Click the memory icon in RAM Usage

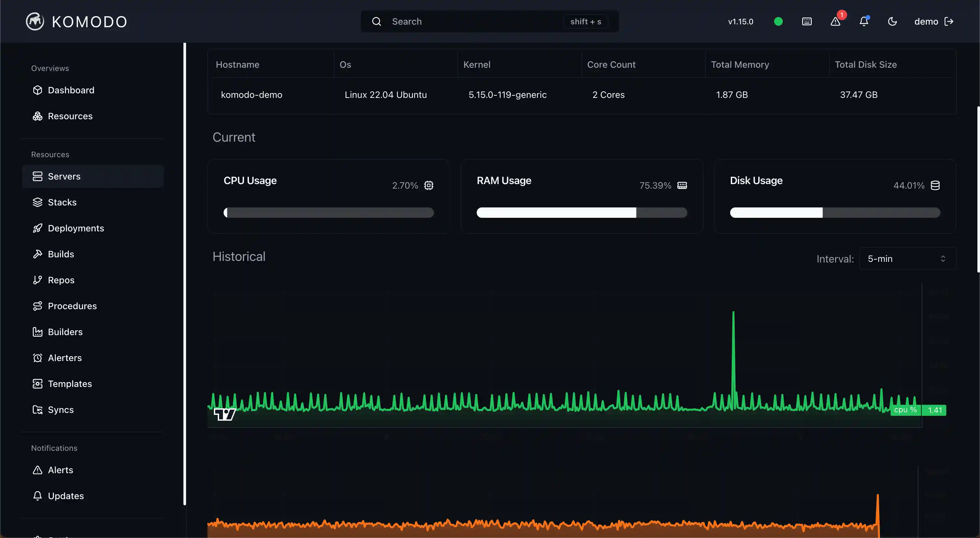pyautogui.click(x=682, y=185)
